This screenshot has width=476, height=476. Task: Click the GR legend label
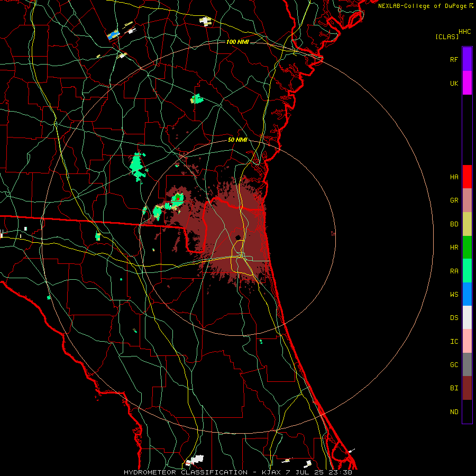tap(454, 200)
